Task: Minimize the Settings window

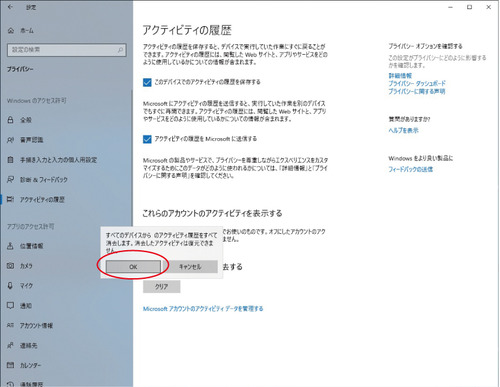Action: coord(451,7)
